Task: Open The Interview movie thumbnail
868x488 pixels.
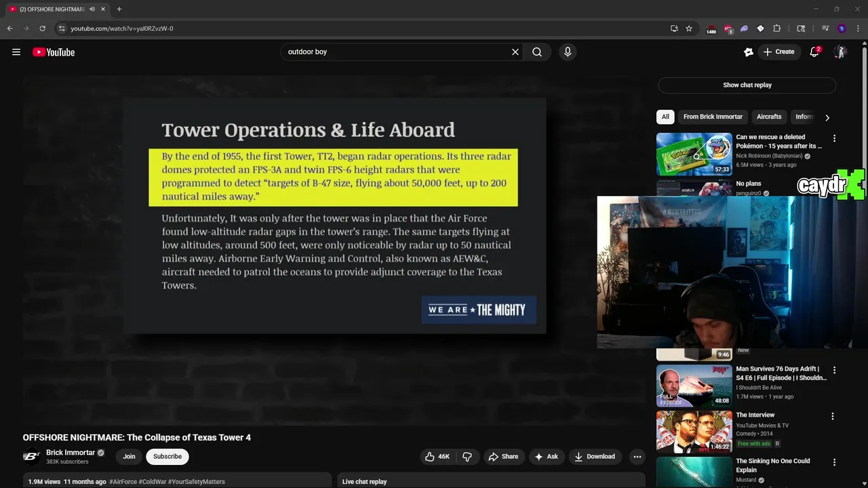Action: tap(694, 431)
